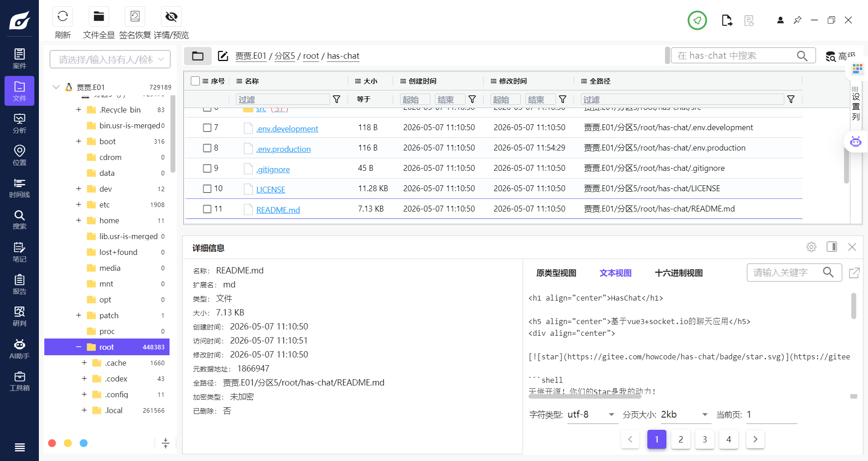This screenshot has width=868, height=461.
Task: Collapse the root folder node
Action: (x=79, y=347)
